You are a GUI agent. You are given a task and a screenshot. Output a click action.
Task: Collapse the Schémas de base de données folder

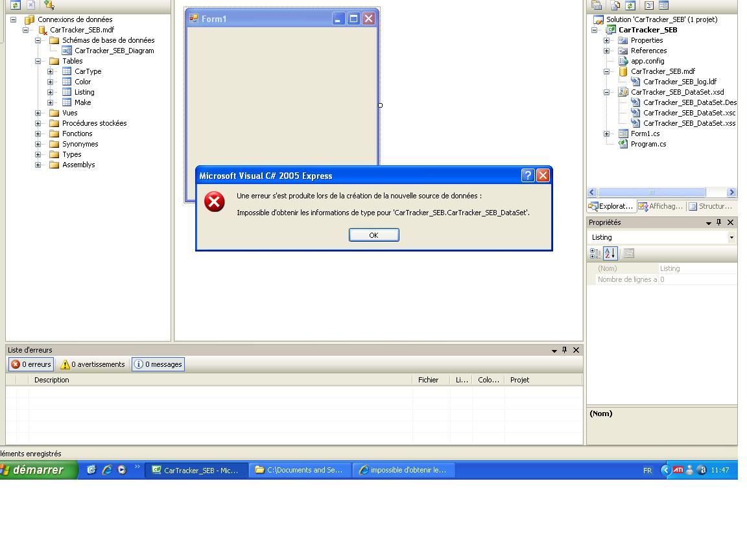point(38,40)
